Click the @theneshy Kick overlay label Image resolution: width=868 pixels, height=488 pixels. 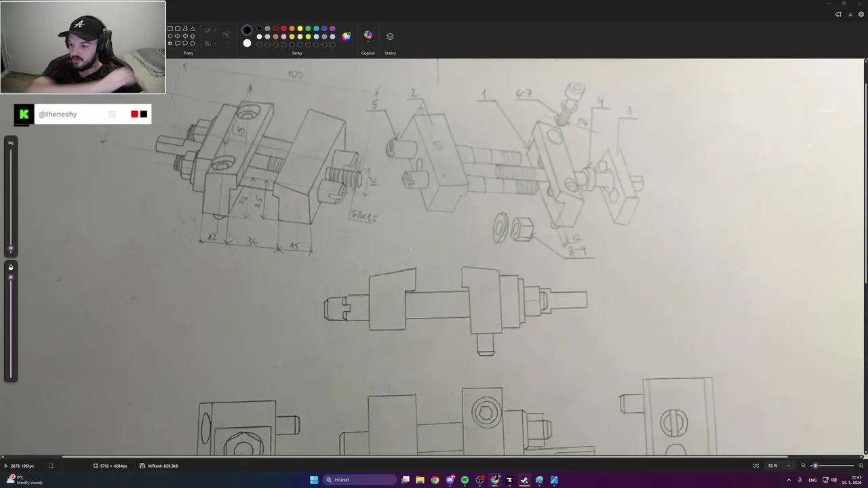[58, 114]
